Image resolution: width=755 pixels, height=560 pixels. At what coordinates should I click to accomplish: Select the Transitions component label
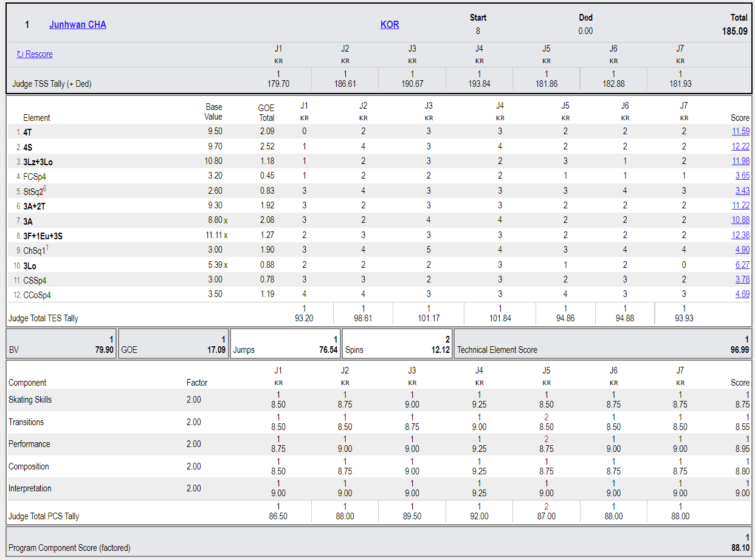pos(26,422)
